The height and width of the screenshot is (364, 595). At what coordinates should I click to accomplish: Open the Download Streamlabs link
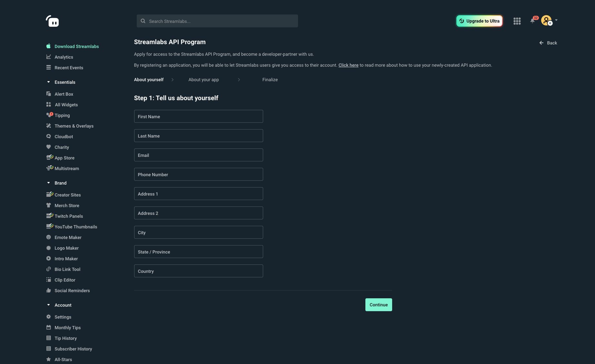(x=77, y=46)
